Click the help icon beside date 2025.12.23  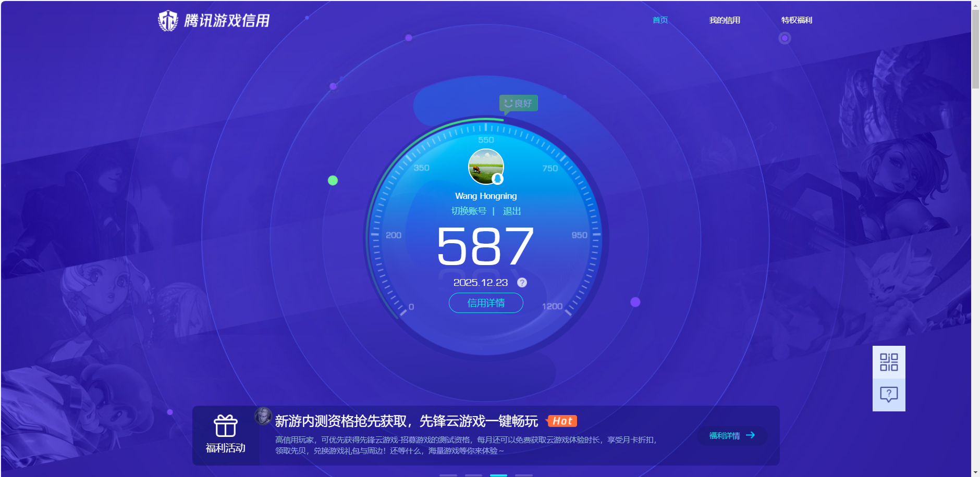coord(522,282)
